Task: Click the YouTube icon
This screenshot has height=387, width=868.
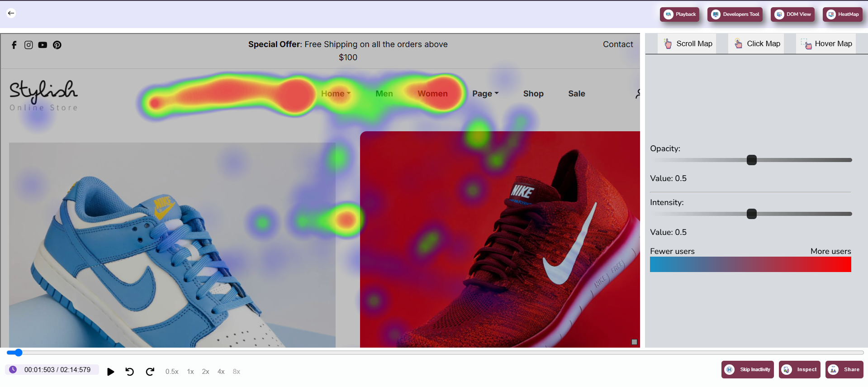Action: tap(43, 45)
